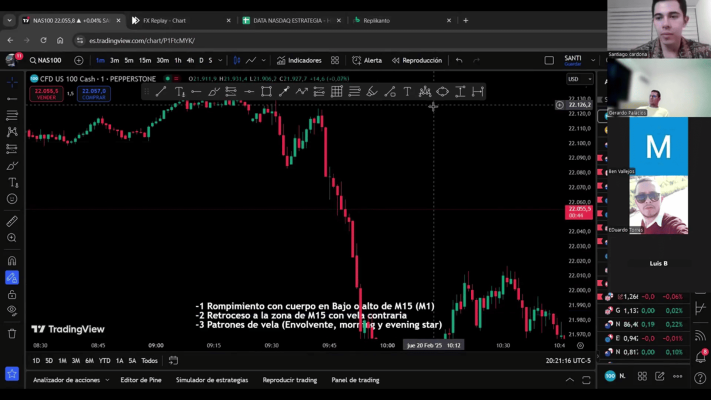Activate the crosshair cursor in left sidebar
Image resolution: width=711 pixels, height=400 pixels.
(x=12, y=82)
